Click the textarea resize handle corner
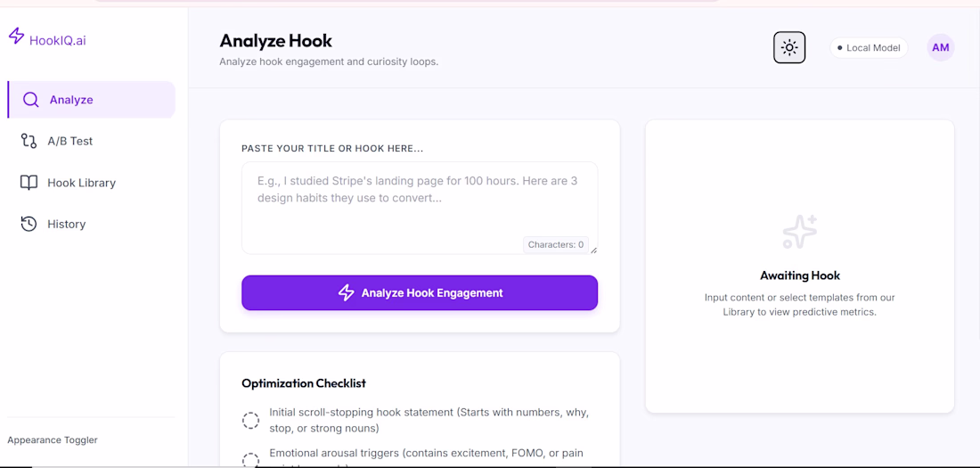Viewport: 980px width, 468px height. point(593,250)
